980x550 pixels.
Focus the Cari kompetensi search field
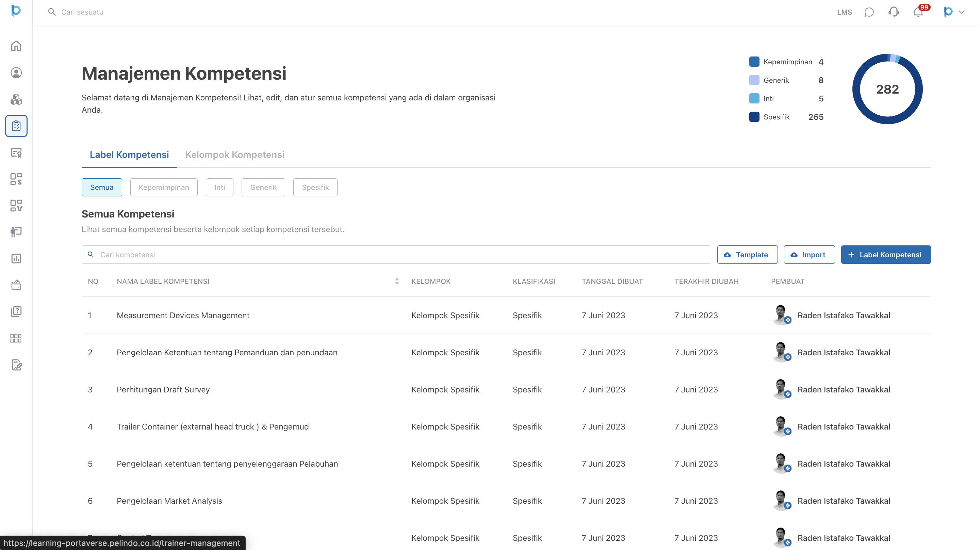tap(396, 255)
